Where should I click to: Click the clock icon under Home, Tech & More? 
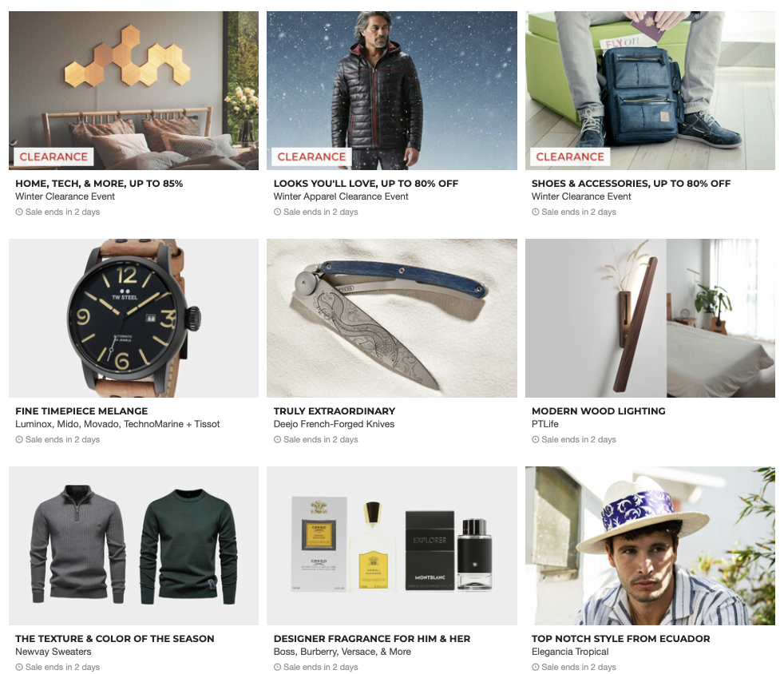pyautogui.click(x=19, y=212)
